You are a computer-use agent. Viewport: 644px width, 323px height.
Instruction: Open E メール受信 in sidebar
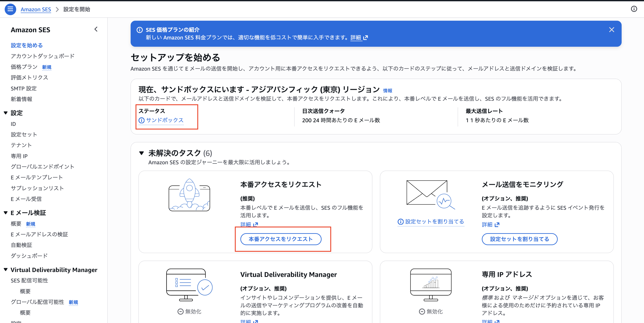pyautogui.click(x=26, y=199)
